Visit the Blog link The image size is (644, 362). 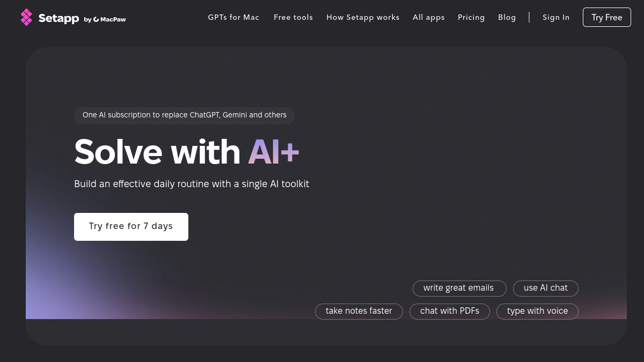click(507, 17)
